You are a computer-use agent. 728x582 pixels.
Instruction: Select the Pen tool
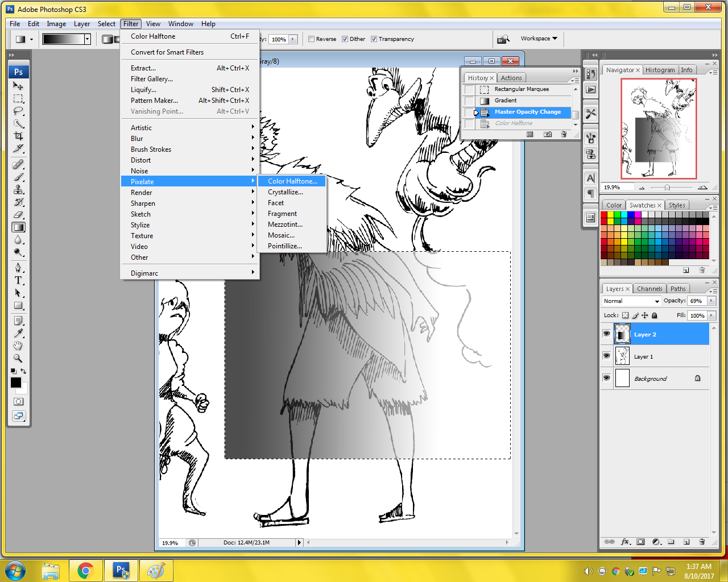18,268
